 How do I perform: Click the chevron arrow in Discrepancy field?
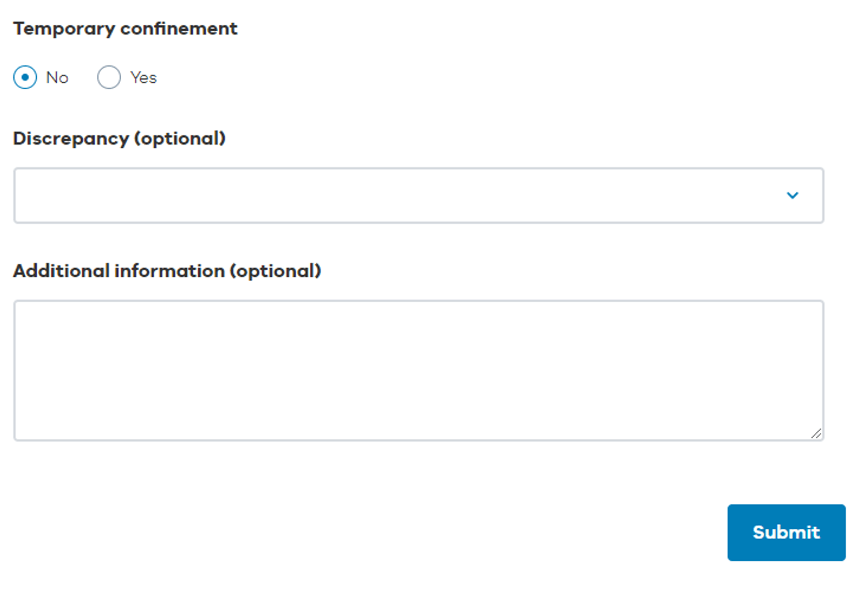792,195
